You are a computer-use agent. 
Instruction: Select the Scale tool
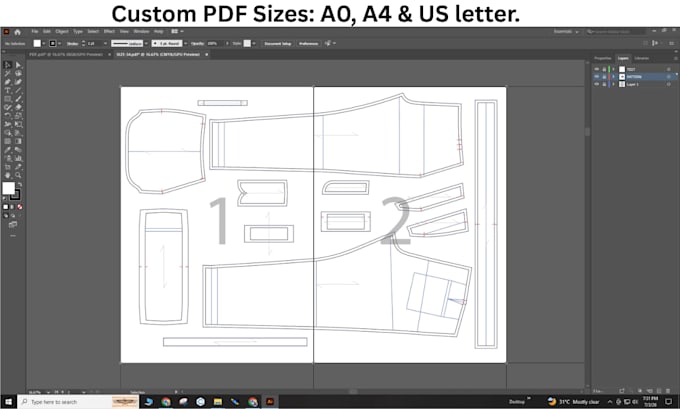point(18,116)
